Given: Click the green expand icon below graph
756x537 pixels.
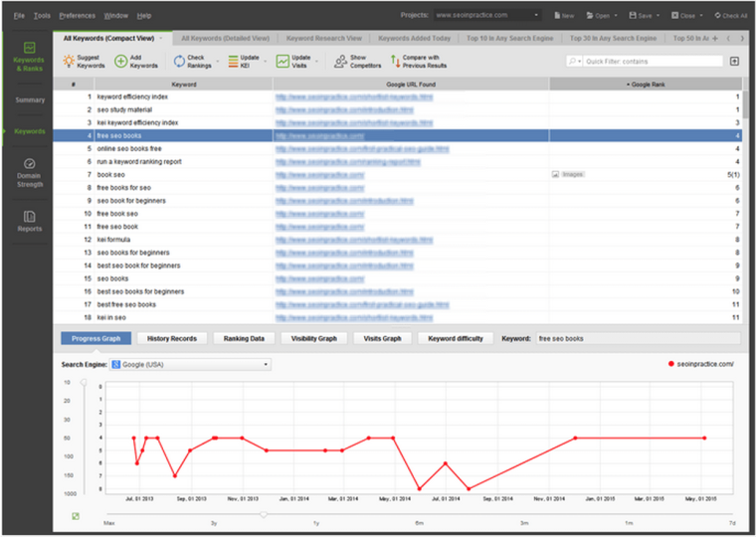Looking at the screenshot, I should [x=77, y=515].
